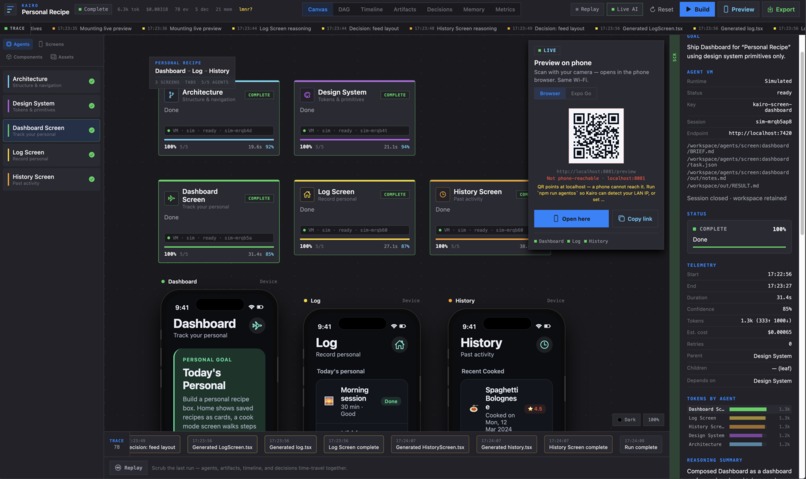Select Design System agent in sidebar
The width and height of the screenshot is (806, 479).
[x=51, y=106]
